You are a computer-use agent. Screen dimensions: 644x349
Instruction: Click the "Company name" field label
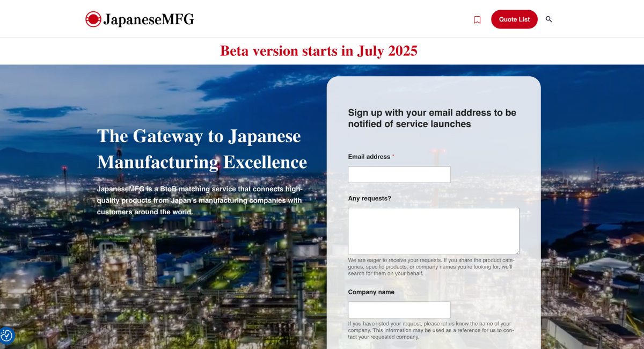(371, 292)
